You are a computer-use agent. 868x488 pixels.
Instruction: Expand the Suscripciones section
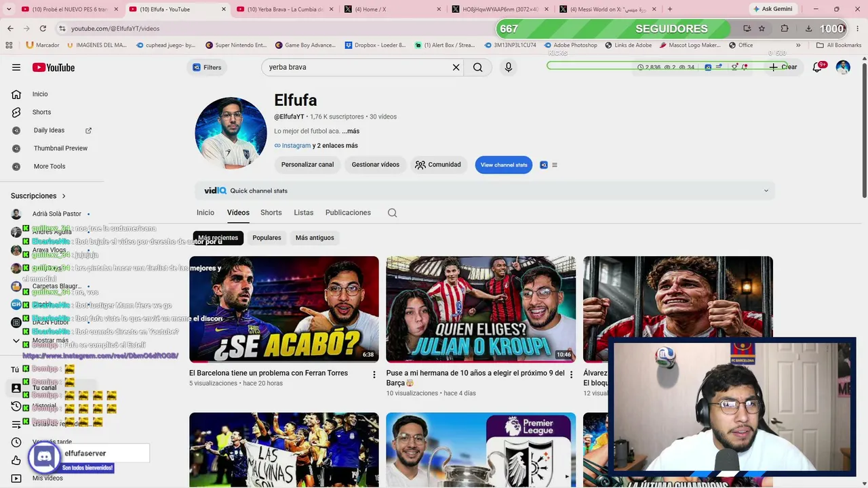click(39, 196)
